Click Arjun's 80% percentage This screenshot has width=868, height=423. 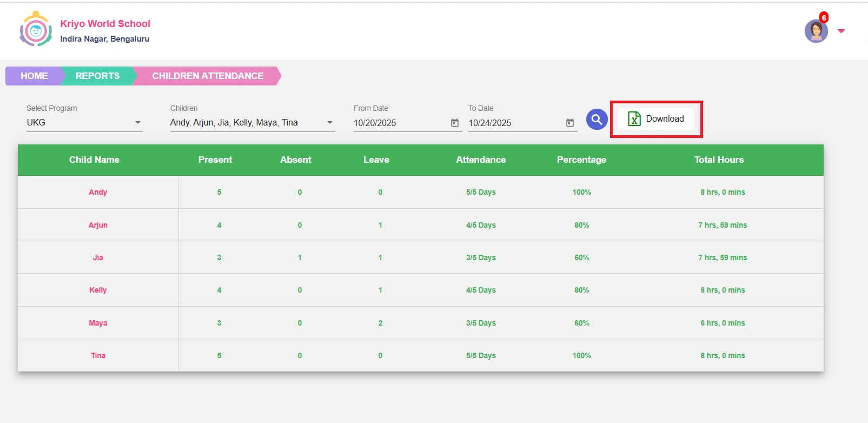(582, 225)
